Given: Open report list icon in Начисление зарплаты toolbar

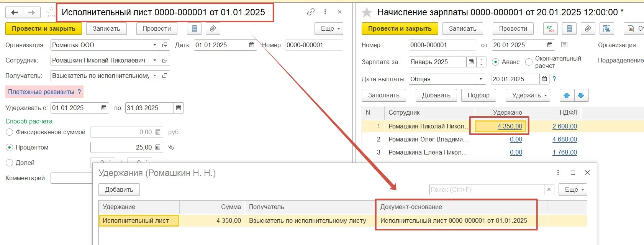Looking at the screenshot, I should pyautogui.click(x=569, y=29).
